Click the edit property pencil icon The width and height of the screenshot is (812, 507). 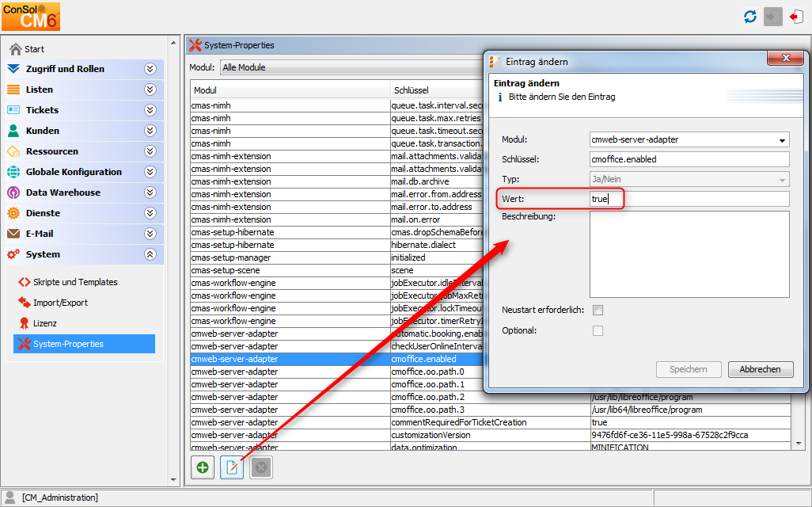(x=232, y=467)
